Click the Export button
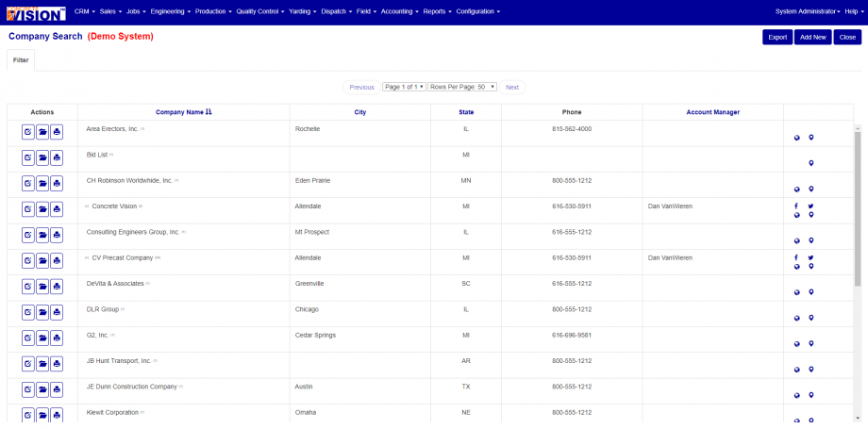Screen dimensions: 868x429 point(777,37)
